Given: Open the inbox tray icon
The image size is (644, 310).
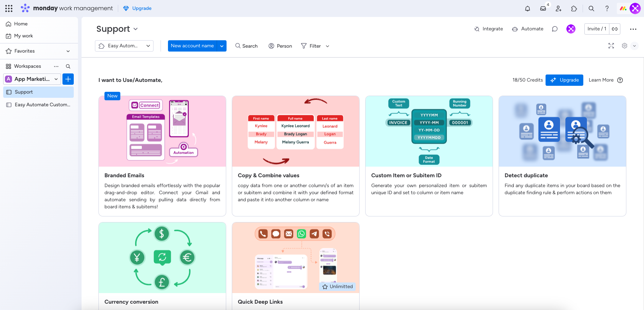Looking at the screenshot, I should point(543,8).
